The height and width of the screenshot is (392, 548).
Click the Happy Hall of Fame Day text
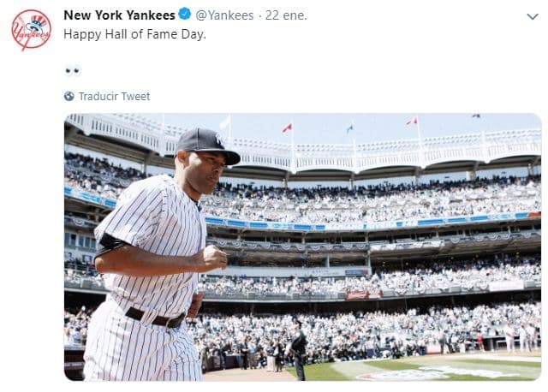click(134, 34)
